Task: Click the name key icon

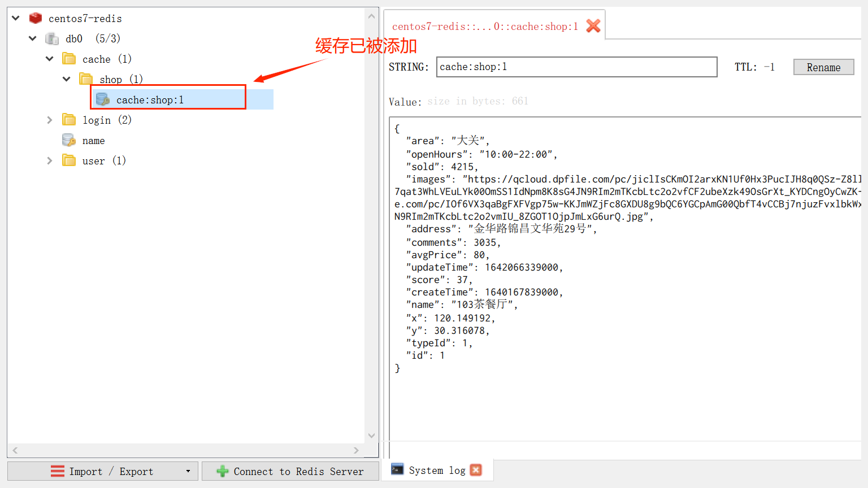Action: click(x=69, y=140)
